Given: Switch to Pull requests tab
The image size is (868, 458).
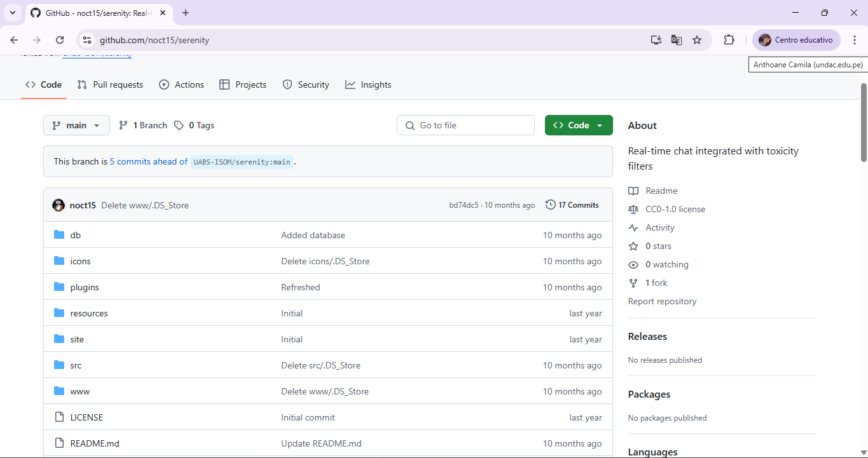Looking at the screenshot, I should (x=110, y=84).
